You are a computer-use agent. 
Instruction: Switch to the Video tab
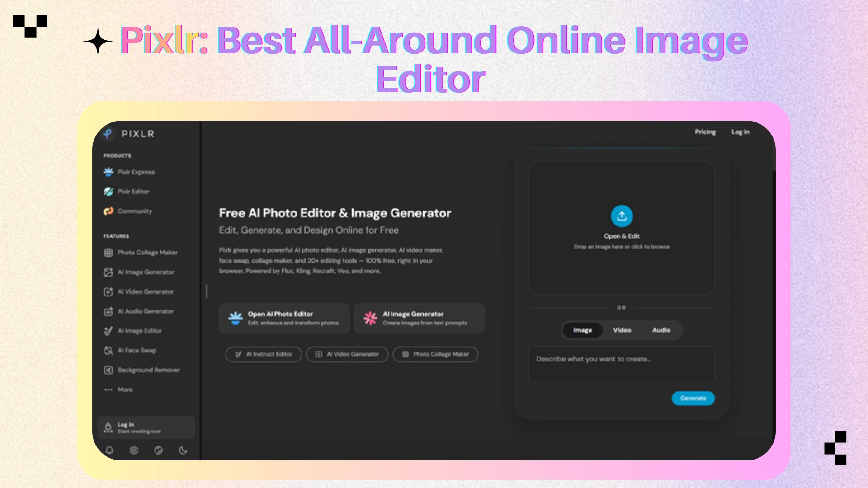(x=622, y=330)
